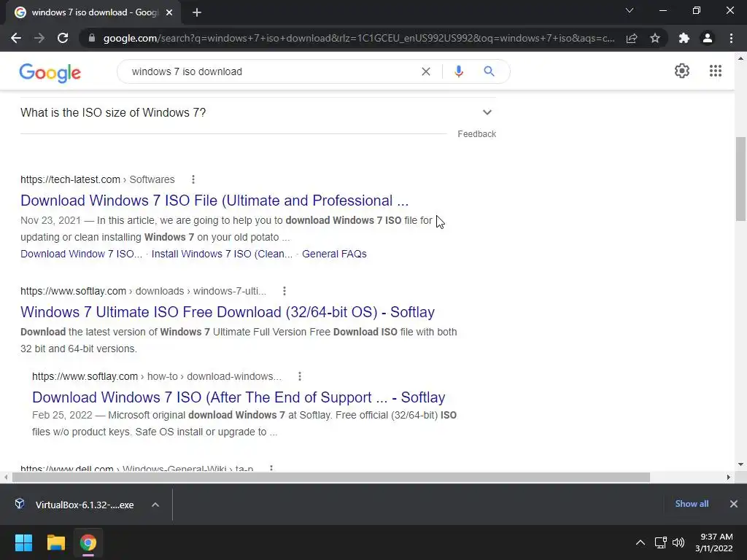Open 'Windows 7 Ultimate ISO Free Download' Softlay result
This screenshot has width=747, height=560.
[228, 312]
